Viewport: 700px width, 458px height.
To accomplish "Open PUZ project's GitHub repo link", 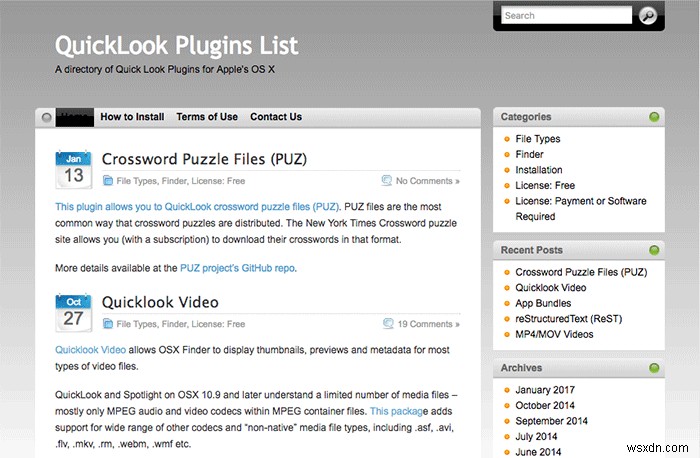I will click(x=238, y=268).
